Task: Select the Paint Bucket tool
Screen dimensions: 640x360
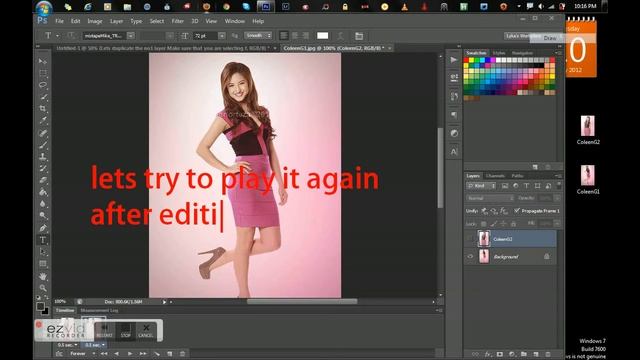Action: [42, 192]
